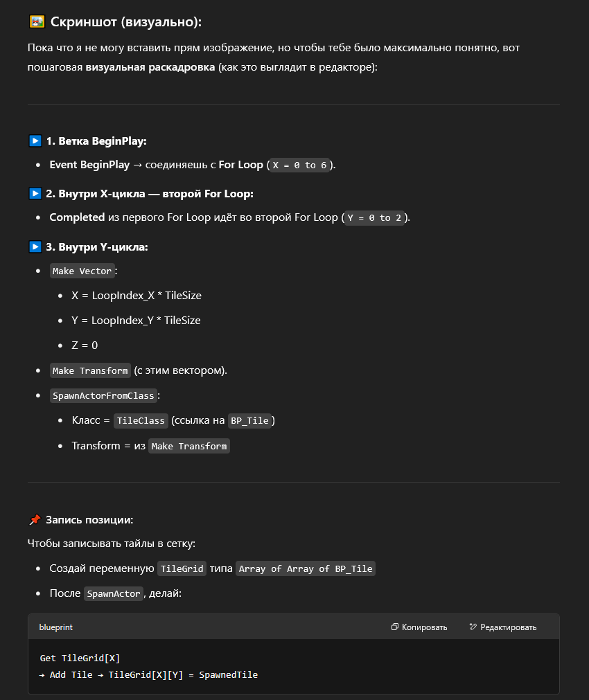Click the BP_Tile chip after ссылка на
The image size is (589, 700).
(249, 421)
